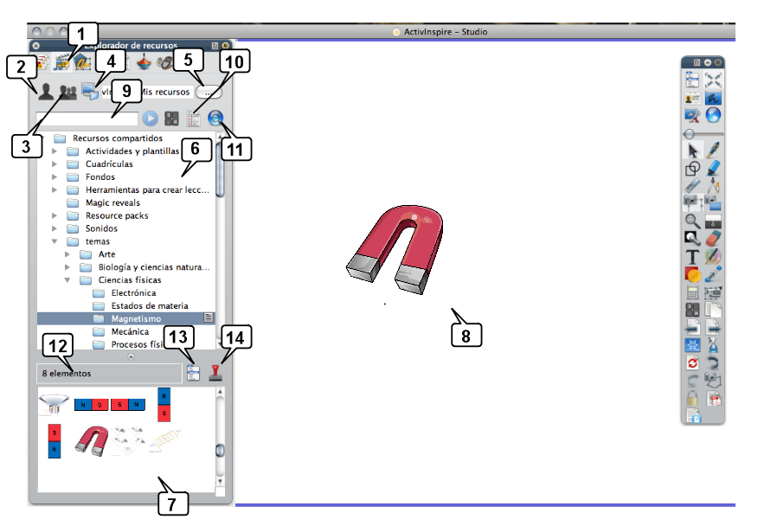Click the rubber stamp icon
Viewport: 777px width, 532px height.
click(228, 372)
